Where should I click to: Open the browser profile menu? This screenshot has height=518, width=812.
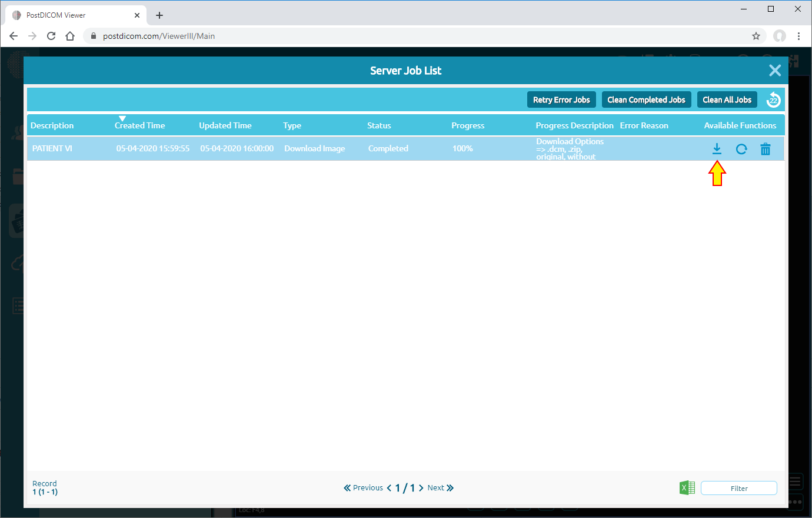(x=780, y=36)
